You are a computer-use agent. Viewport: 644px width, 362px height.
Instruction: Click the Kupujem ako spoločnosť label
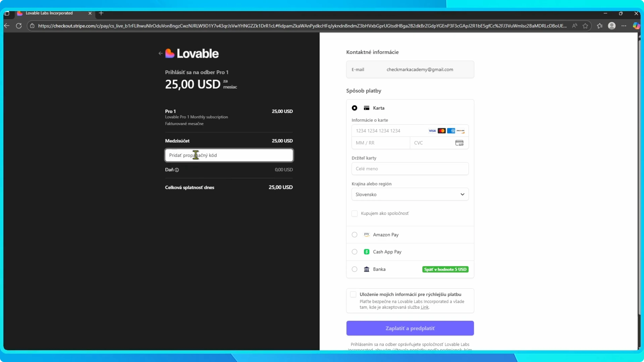385,213
